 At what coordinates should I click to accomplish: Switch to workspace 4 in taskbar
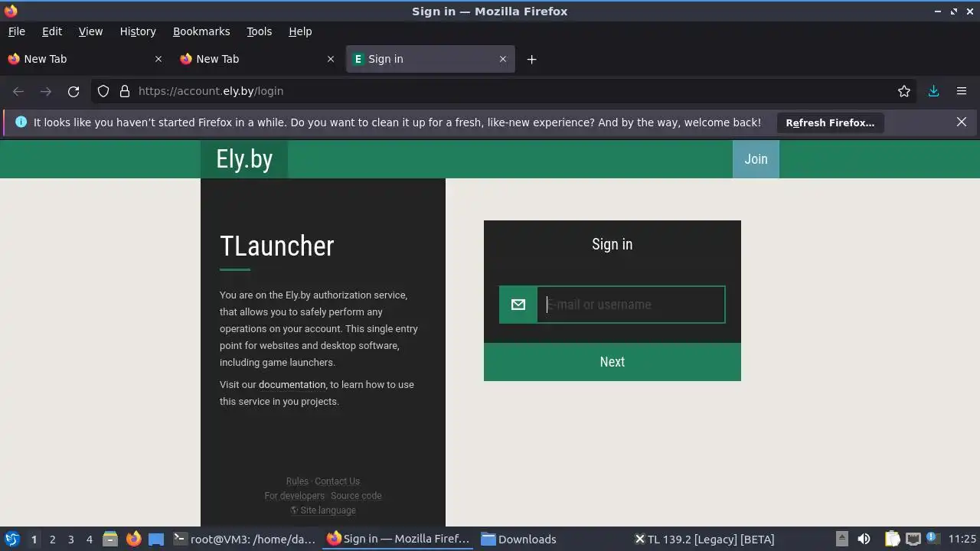(x=89, y=540)
